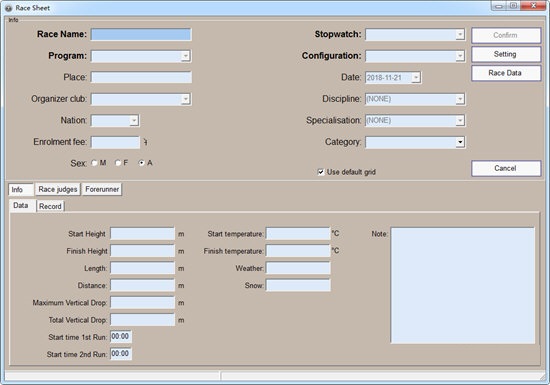Expand the Configuration dropdown

click(x=460, y=56)
